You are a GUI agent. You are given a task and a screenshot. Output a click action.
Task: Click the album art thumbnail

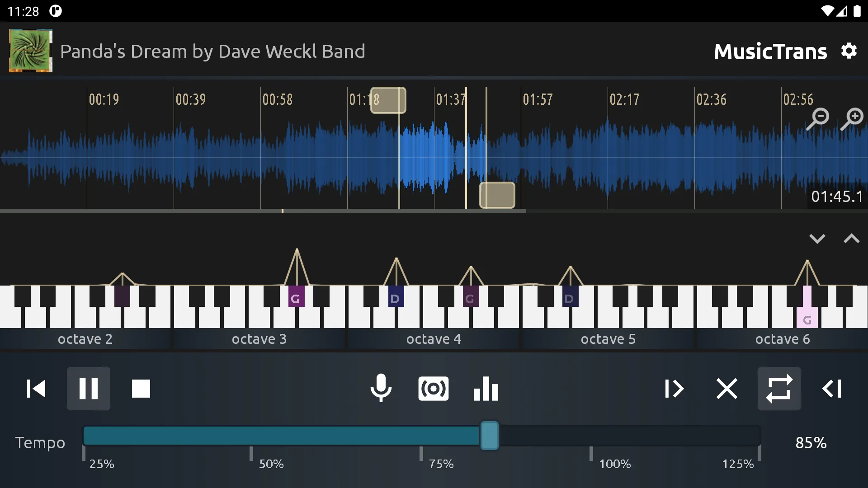[x=31, y=51]
